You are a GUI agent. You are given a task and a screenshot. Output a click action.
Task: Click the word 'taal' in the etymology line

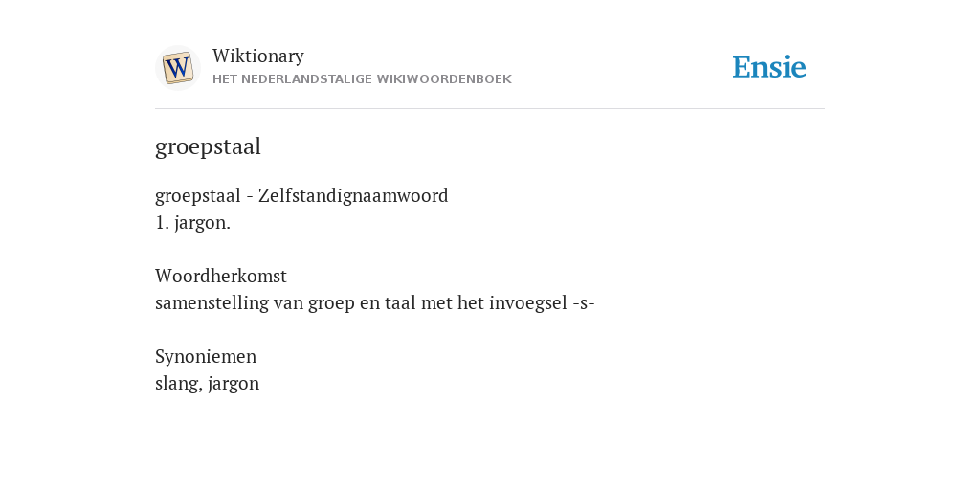[x=400, y=303]
